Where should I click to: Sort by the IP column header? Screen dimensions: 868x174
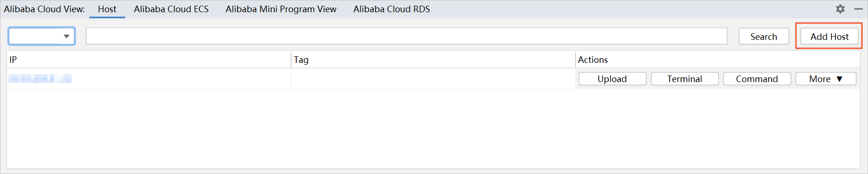pyautogui.click(x=149, y=60)
